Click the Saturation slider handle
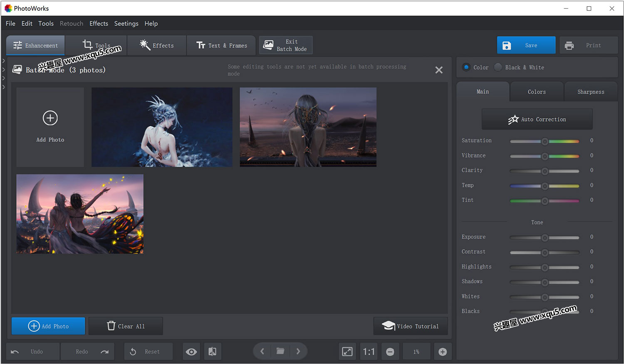This screenshot has height=364, width=624. (x=545, y=141)
